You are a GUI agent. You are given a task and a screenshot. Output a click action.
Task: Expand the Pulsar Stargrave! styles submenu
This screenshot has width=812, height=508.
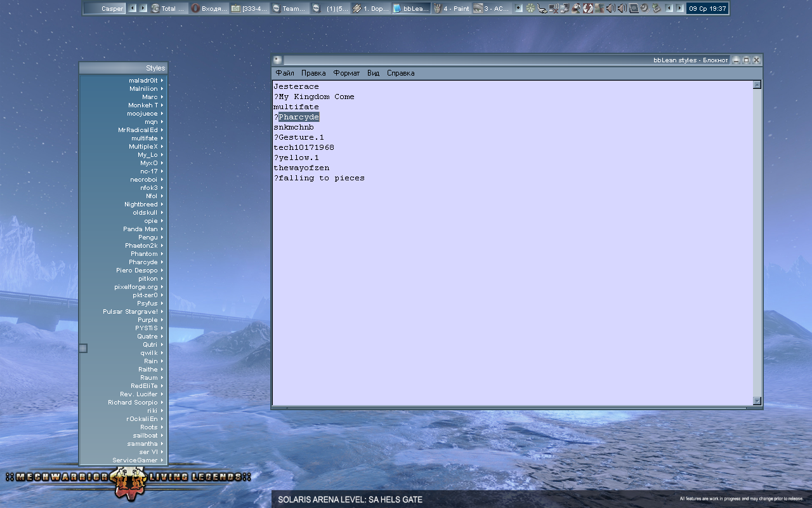(123, 312)
